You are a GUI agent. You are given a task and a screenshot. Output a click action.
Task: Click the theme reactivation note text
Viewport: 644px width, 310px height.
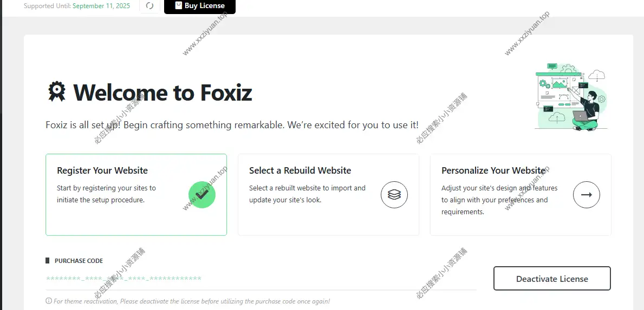[192, 301]
